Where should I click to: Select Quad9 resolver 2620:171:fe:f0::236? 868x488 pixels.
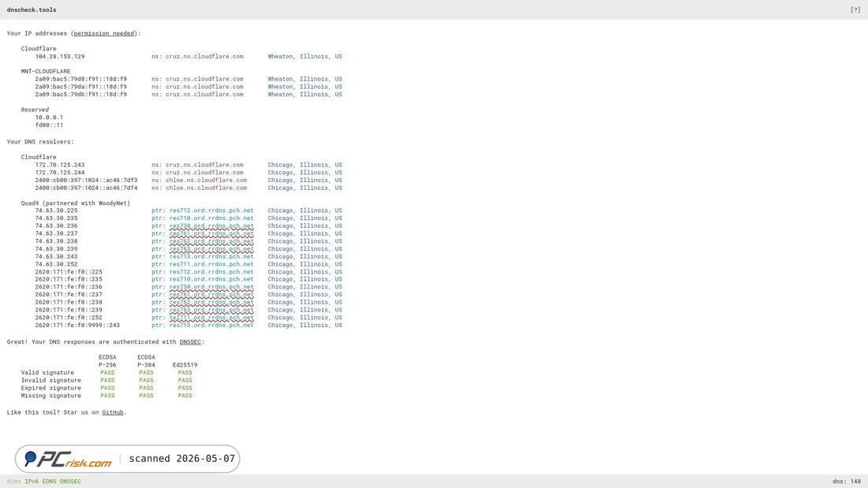click(69, 287)
